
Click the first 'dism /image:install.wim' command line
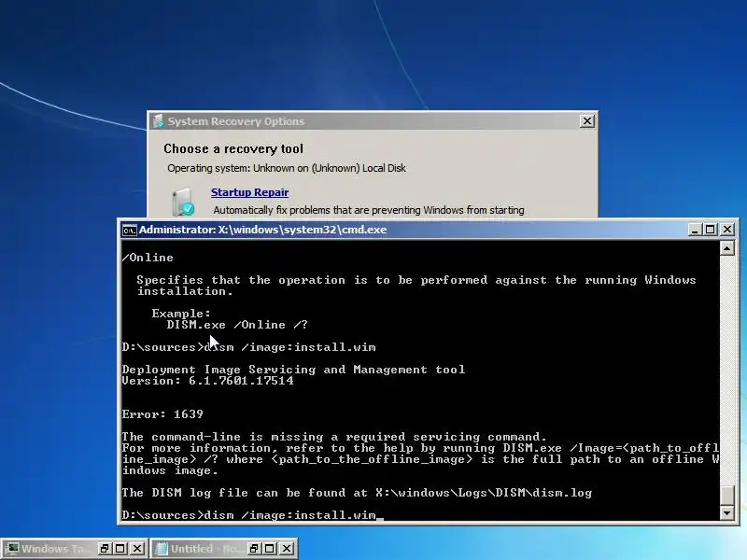[248, 347]
